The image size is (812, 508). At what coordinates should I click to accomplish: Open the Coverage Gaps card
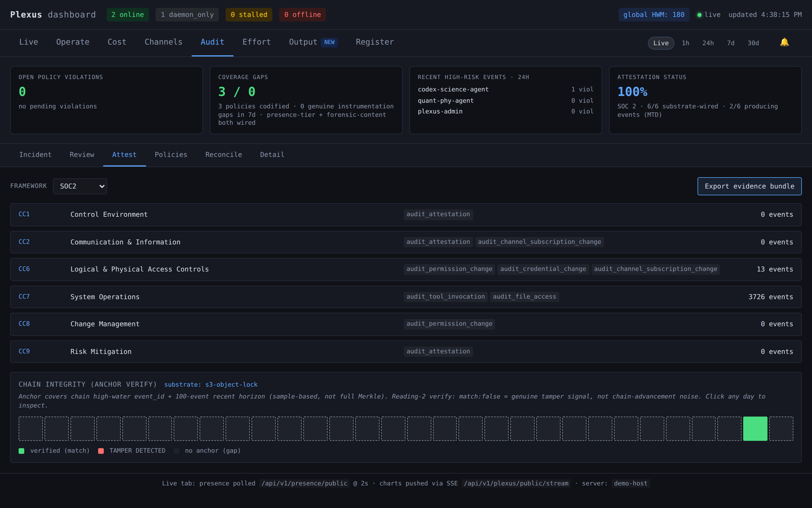(306, 100)
